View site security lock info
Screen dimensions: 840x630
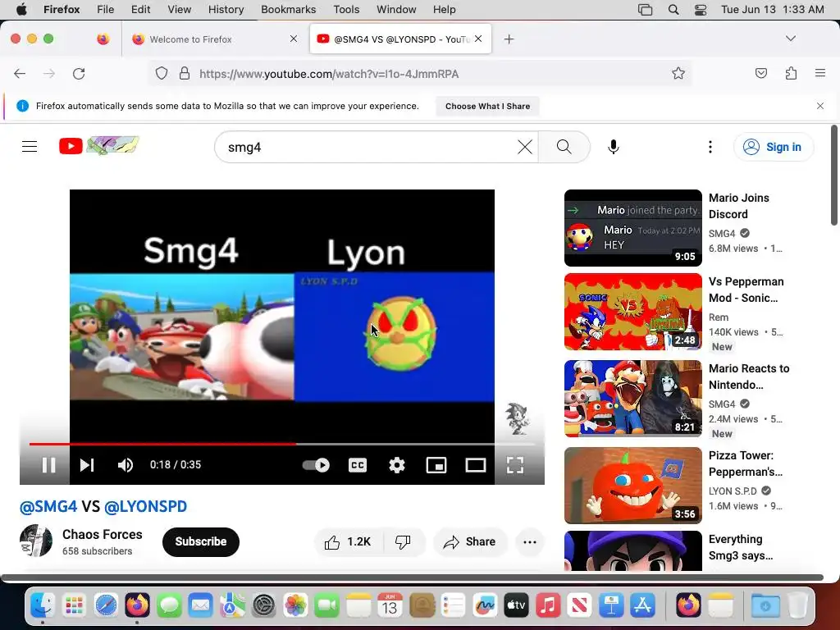pyautogui.click(x=185, y=73)
